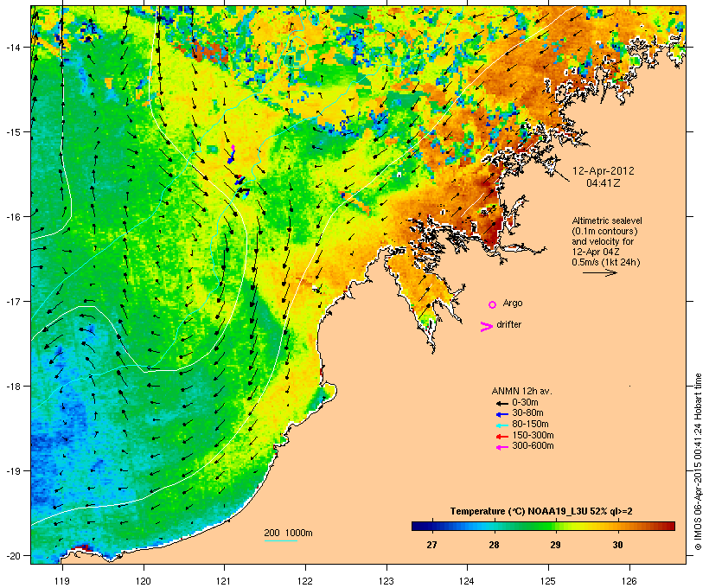Click the cyan 200 1000m isobath legend line
Screen dimensions: 709x588
pyautogui.click(x=280, y=540)
